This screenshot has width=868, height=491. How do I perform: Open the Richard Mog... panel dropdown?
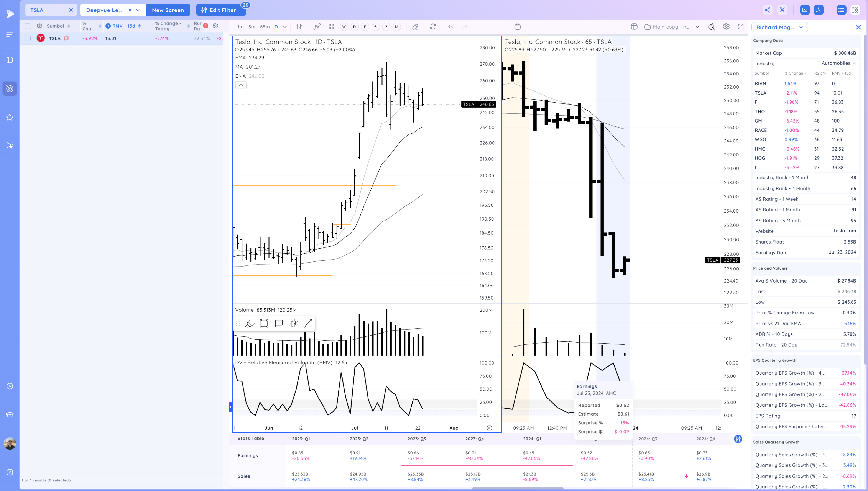click(779, 27)
